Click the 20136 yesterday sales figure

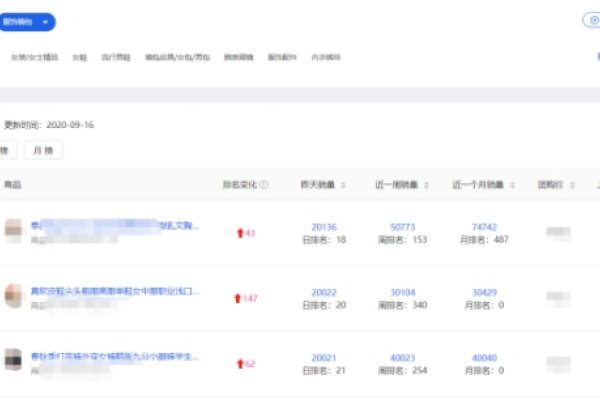coord(324,227)
